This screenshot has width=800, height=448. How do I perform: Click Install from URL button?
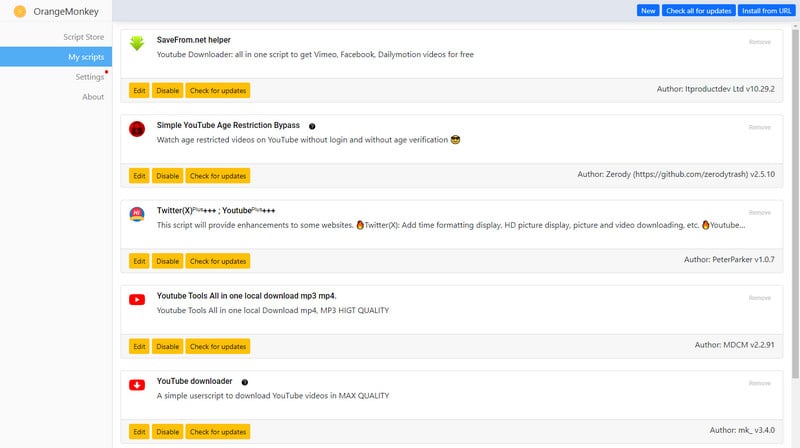pos(766,11)
